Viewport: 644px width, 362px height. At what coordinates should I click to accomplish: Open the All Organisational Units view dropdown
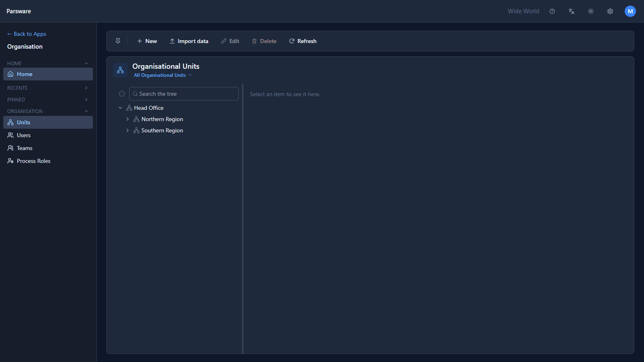163,75
